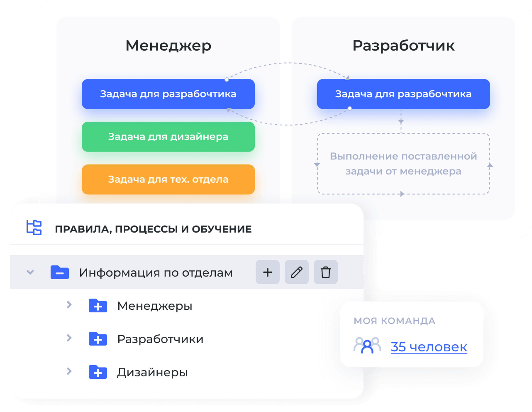
Task: Select the pencil icon to edit Информация по отделам
Action: point(297,273)
